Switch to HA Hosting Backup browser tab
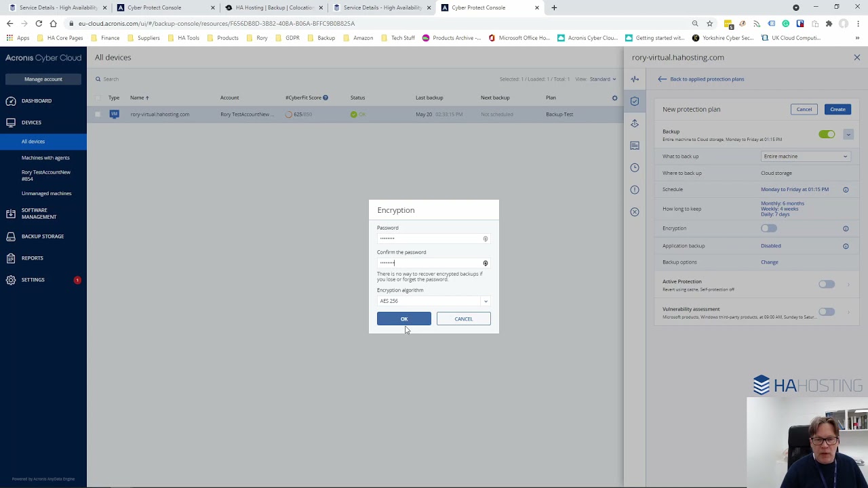The width and height of the screenshot is (868, 488). pos(273,7)
